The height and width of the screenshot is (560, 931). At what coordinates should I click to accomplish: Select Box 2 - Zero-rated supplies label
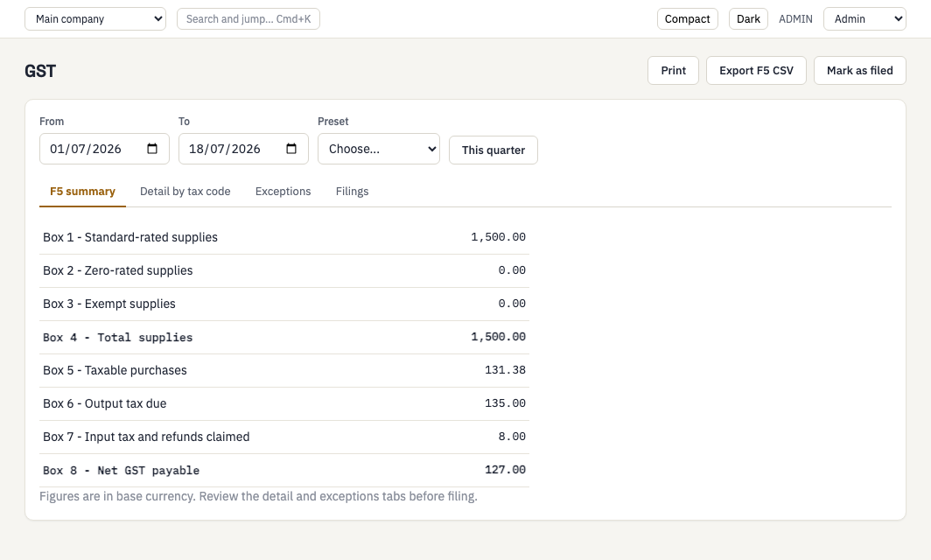click(x=117, y=270)
